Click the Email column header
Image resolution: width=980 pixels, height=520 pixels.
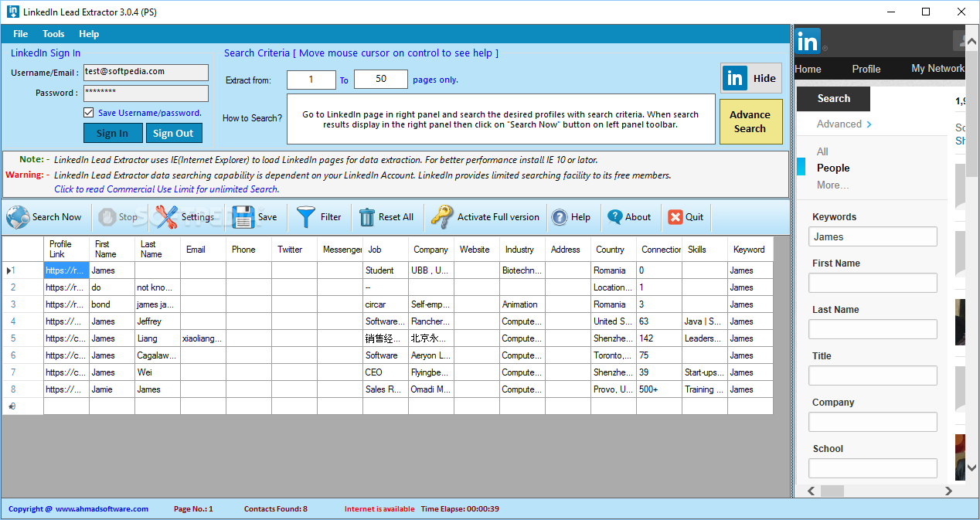point(203,250)
